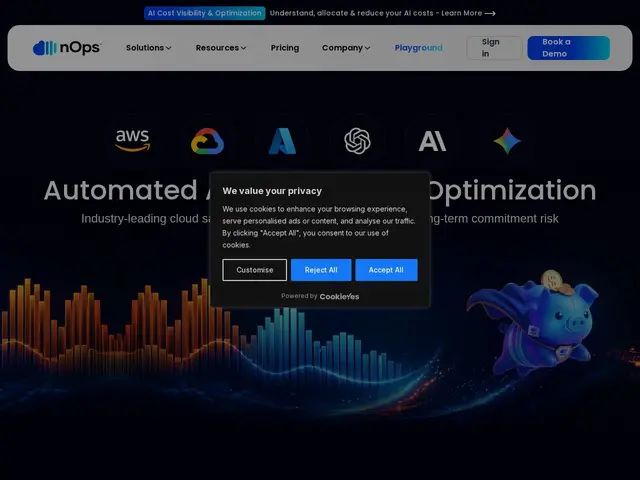
Task: Expand the Company dropdown menu
Action: [x=346, y=48]
